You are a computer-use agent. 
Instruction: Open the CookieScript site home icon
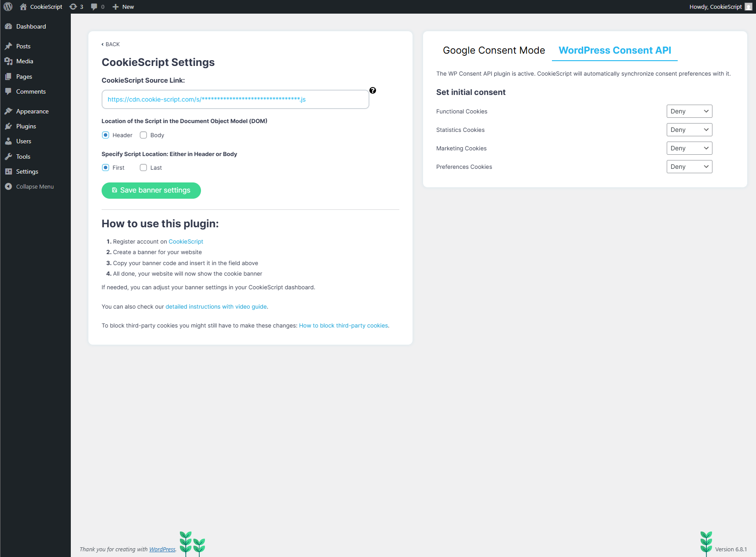[x=23, y=7]
